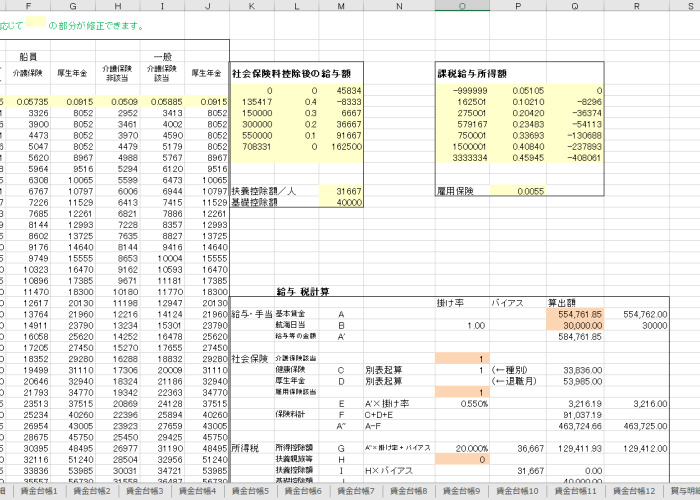
Task: Click the orange 介護保険該当 flag cell
Action: click(462, 358)
